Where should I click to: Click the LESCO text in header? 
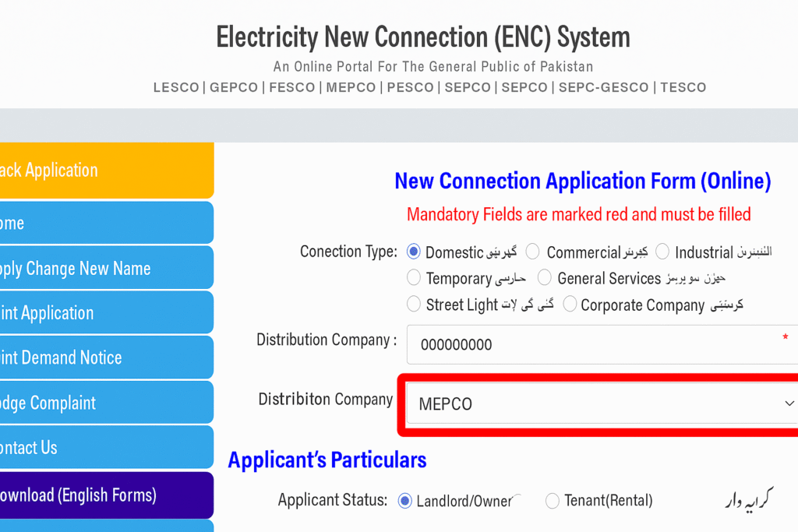click(x=176, y=87)
